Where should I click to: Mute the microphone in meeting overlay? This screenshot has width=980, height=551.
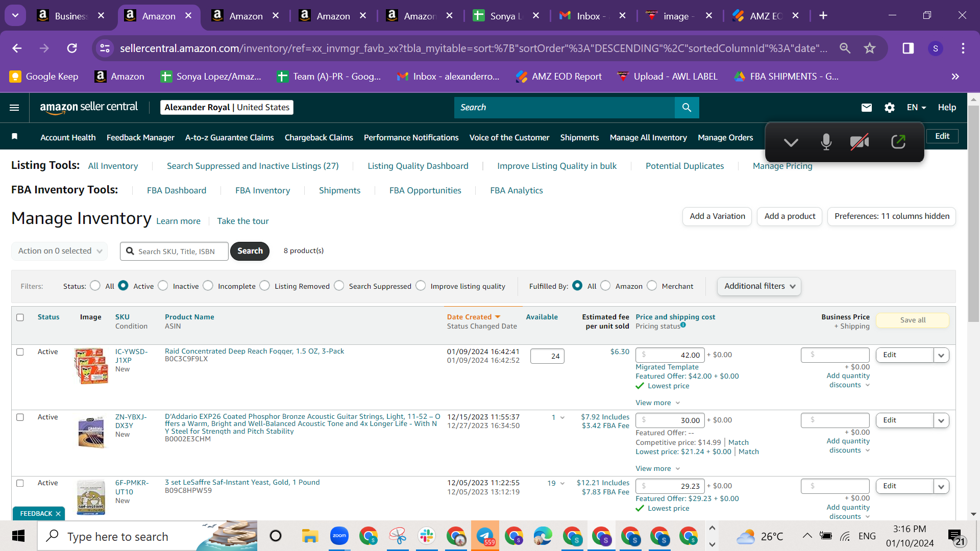(826, 142)
